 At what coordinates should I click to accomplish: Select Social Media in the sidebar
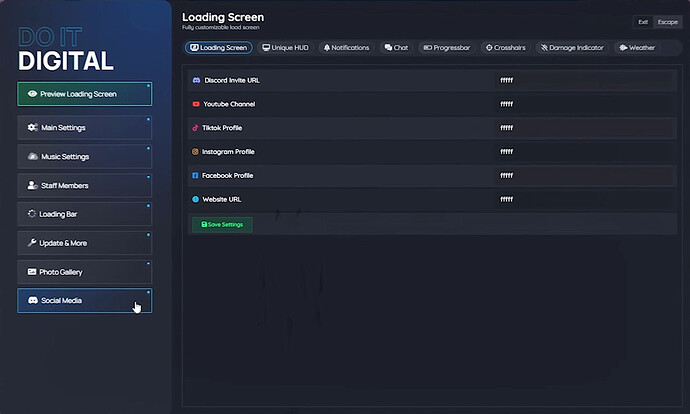[85, 300]
